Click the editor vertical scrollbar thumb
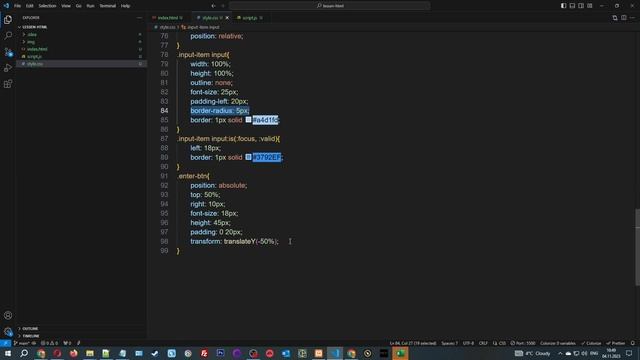Image resolution: width=640 pixels, height=360 pixels. coord(637,248)
